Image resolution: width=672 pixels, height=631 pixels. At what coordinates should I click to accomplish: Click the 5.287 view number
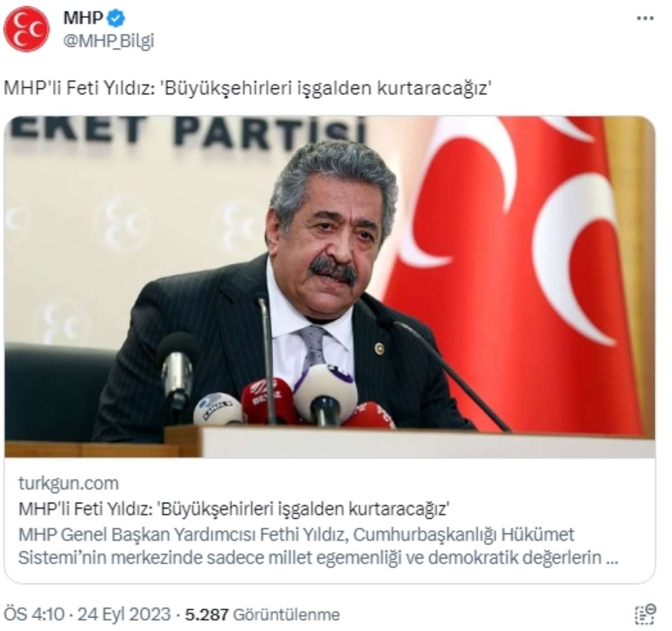(207, 614)
